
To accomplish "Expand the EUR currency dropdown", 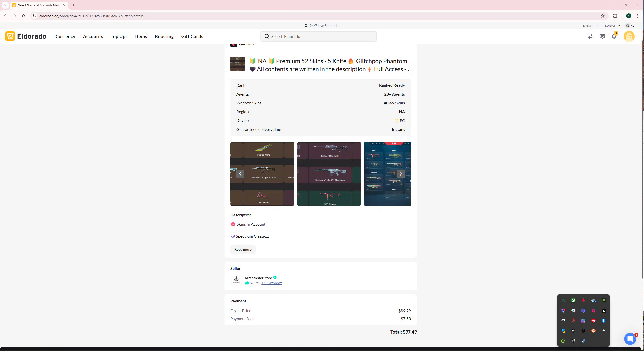I will 612,26.
